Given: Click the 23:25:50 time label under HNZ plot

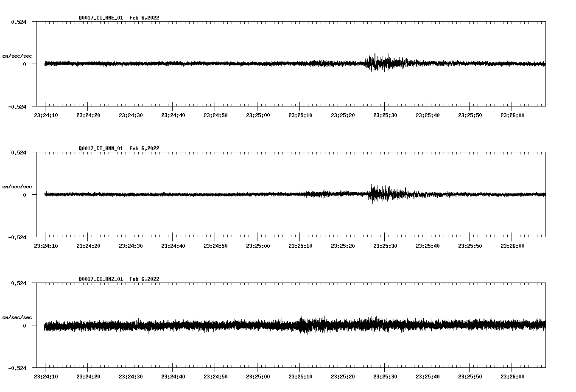Looking at the screenshot, I should click(x=470, y=377).
